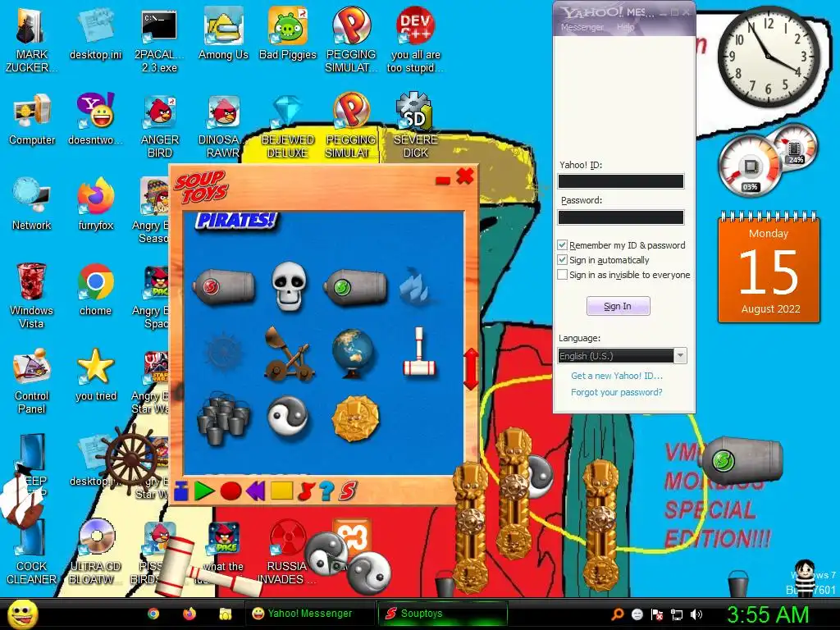Select the Computer desktop icon
This screenshot has width=840, height=630.
pos(32,119)
